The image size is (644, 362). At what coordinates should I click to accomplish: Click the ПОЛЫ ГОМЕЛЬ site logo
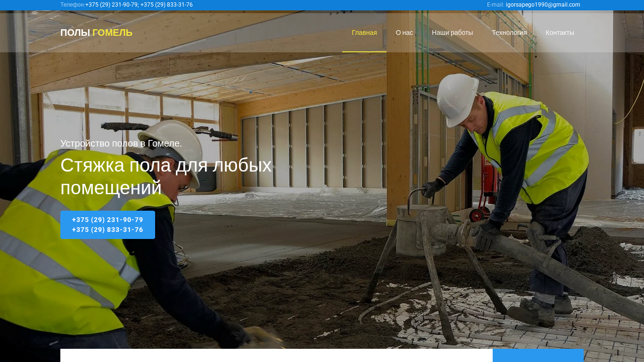[96, 33]
